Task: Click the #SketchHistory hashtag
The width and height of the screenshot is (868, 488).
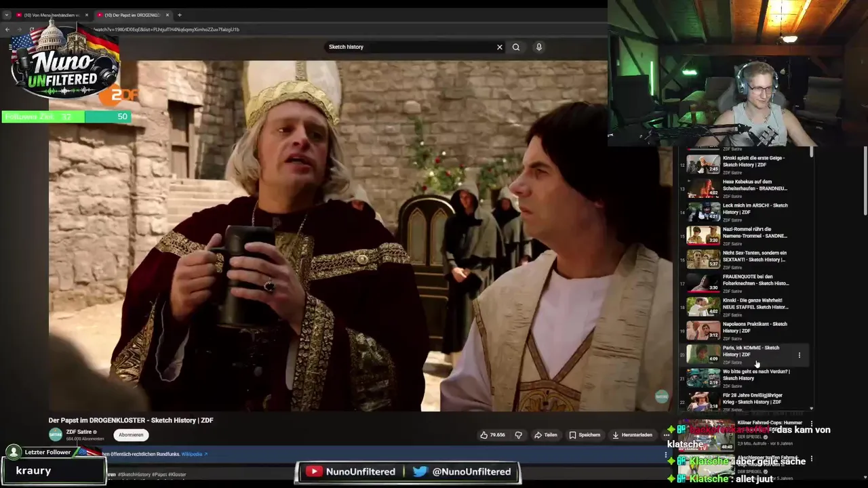Action: tap(134, 474)
